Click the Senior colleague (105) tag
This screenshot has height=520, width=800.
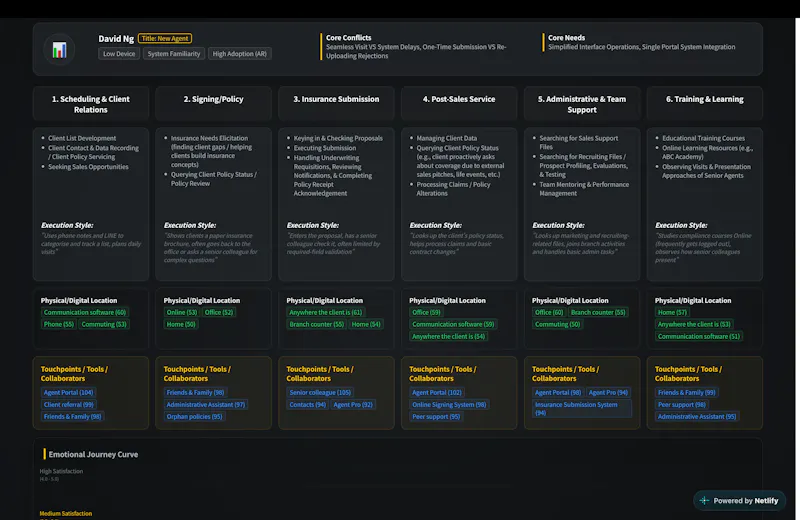320,392
